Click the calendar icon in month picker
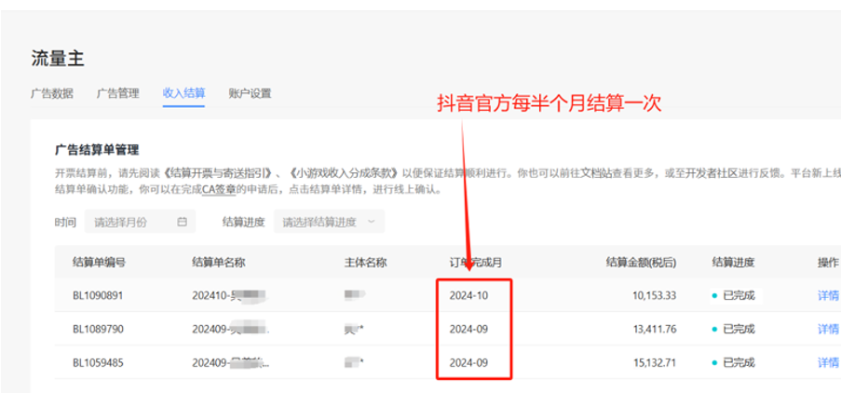 pyautogui.click(x=182, y=222)
